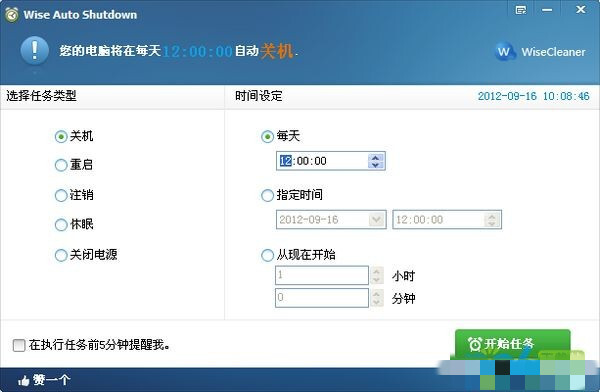This screenshot has height=392, width=600.
Task: Click the 赞一个 like link
Action: point(51,380)
